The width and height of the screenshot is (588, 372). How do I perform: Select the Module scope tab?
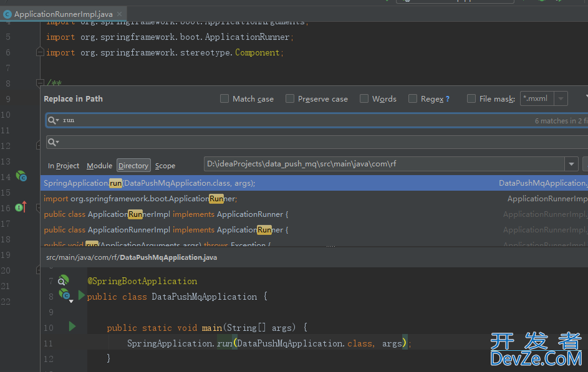click(x=99, y=166)
